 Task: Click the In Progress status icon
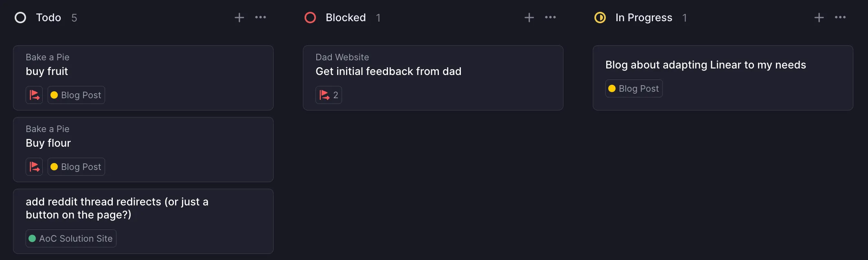[x=600, y=18]
